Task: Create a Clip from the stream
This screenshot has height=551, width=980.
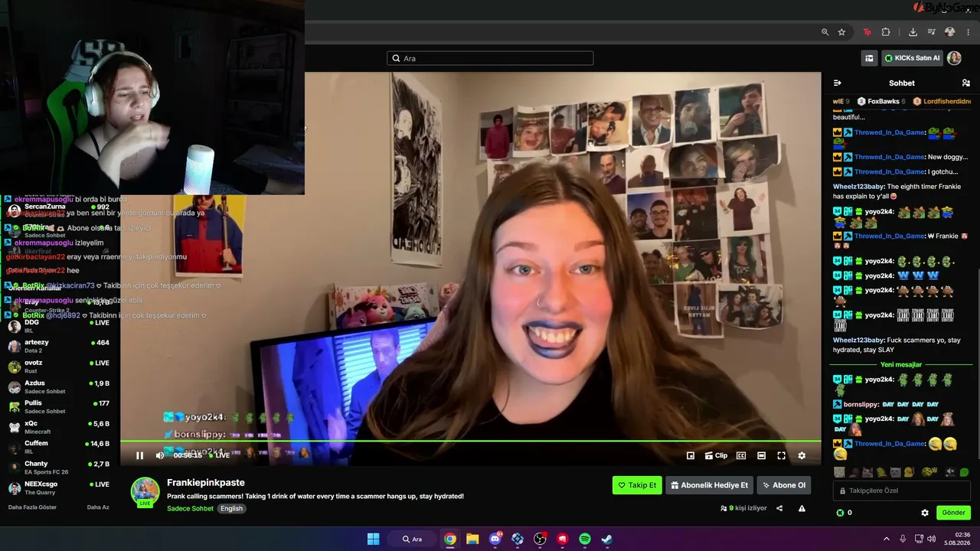Action: click(x=716, y=455)
